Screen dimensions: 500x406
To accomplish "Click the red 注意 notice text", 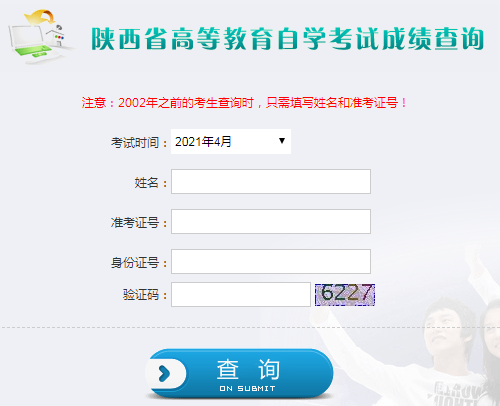I will [244, 103].
